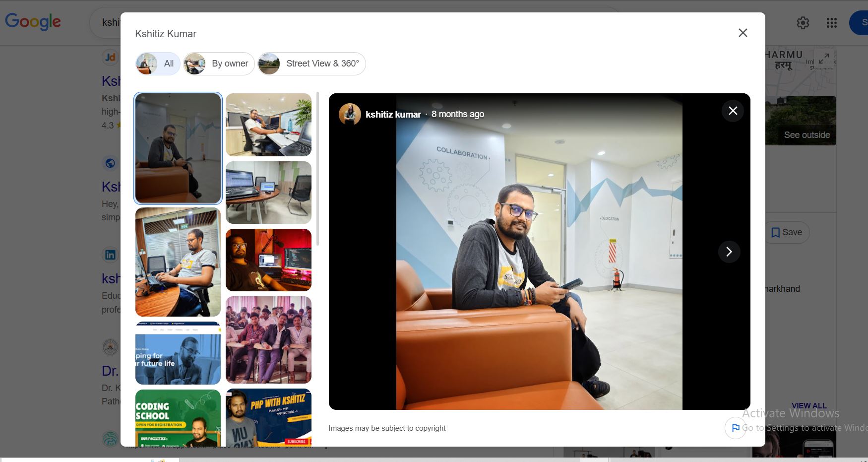868x462 pixels.
Task: Click the report flag icon below photo
Action: click(x=736, y=428)
